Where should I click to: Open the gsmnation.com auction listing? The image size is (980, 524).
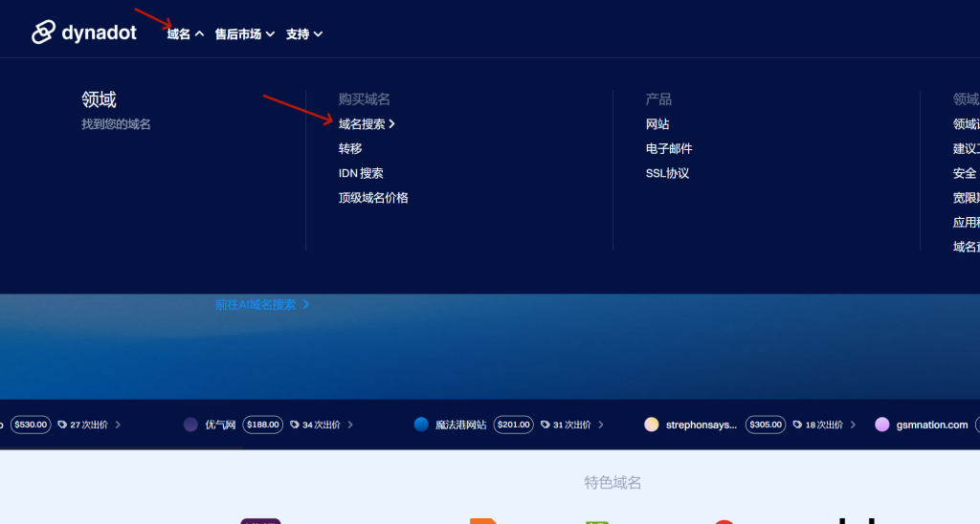click(x=932, y=425)
